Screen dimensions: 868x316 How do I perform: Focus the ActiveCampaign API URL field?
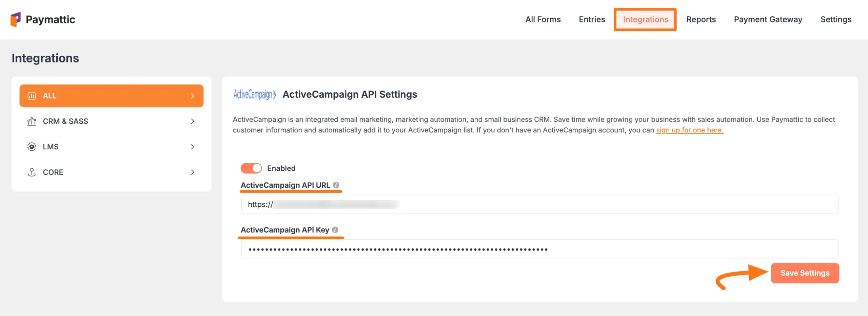(x=539, y=204)
